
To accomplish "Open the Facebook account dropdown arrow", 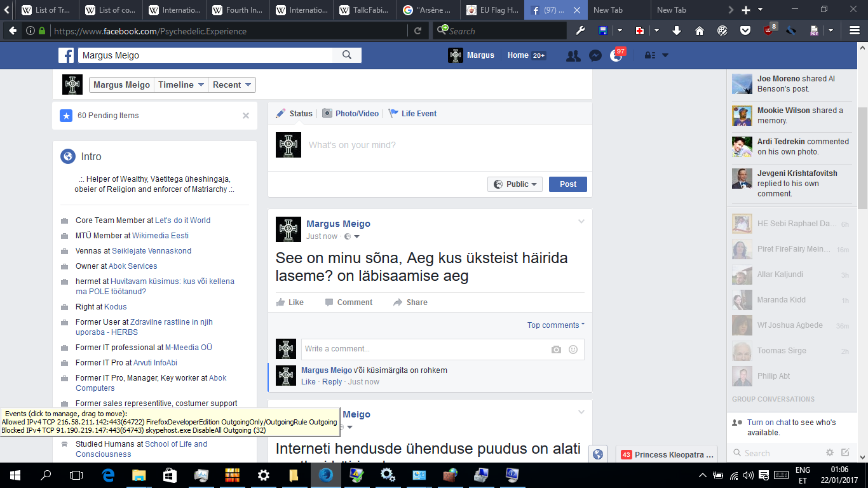I will point(665,55).
